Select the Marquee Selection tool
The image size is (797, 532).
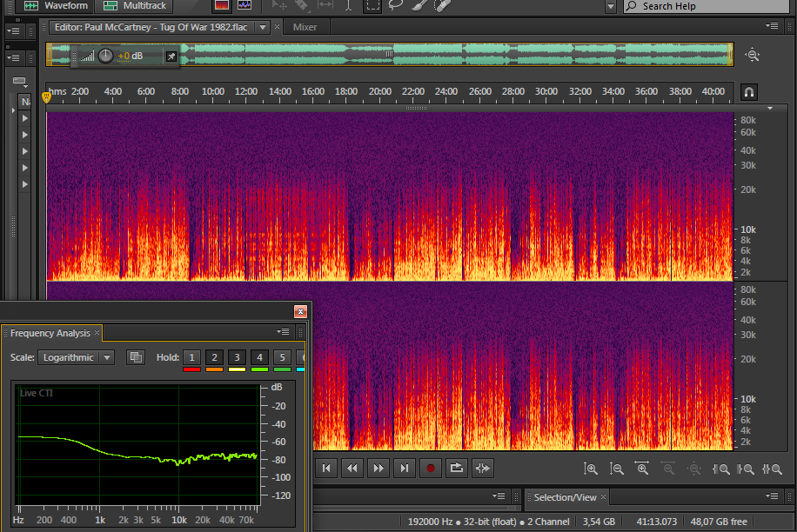pos(372,5)
